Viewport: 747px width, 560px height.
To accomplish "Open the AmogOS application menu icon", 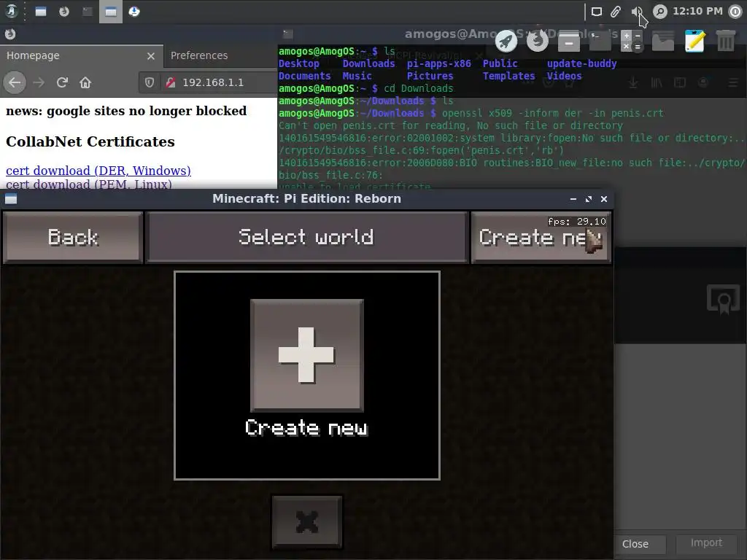I will (12, 12).
